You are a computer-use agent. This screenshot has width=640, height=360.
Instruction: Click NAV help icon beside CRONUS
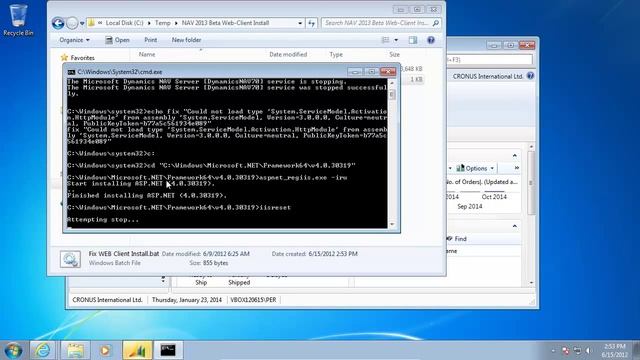tap(530, 76)
